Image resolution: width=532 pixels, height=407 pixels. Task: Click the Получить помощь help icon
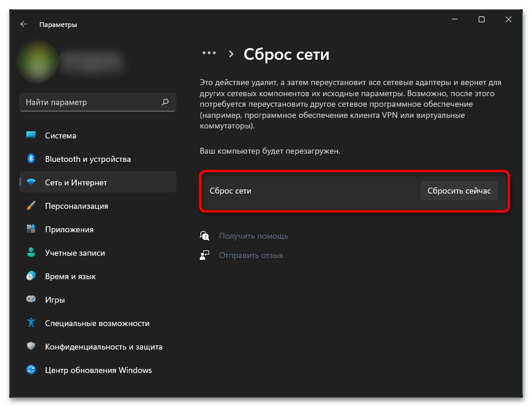[x=204, y=236]
